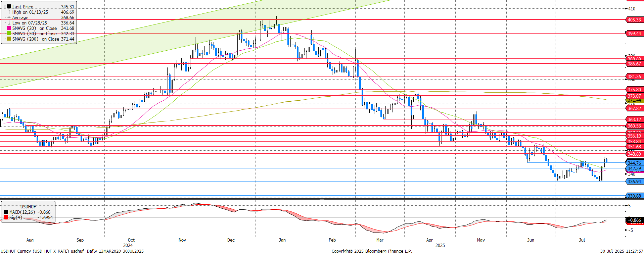The width and height of the screenshot is (644, 254).
Task: Click the Low marker icon in legend
Action: tap(9, 23)
